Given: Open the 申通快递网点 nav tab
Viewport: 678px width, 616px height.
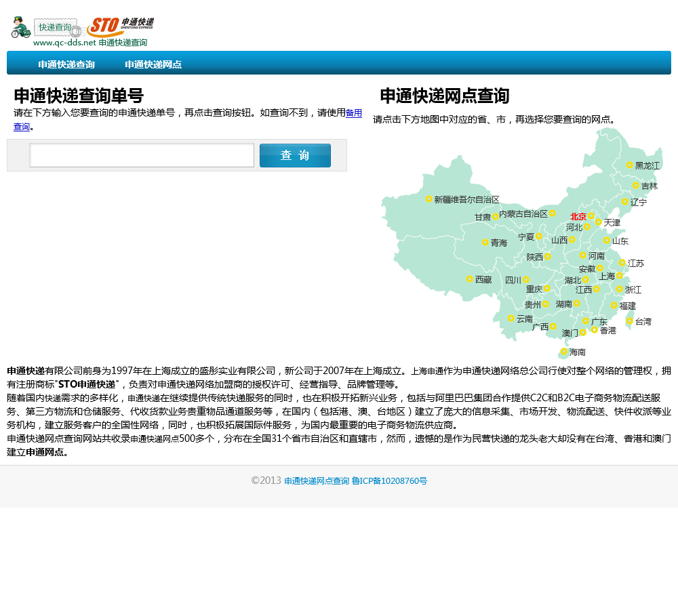Looking at the screenshot, I should coord(153,64).
